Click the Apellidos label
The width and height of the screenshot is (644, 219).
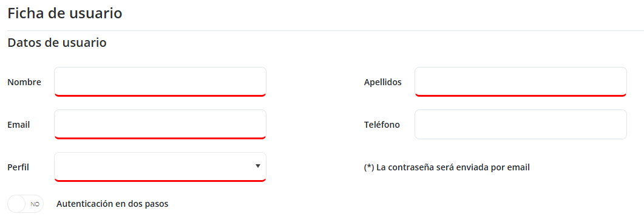click(x=383, y=82)
